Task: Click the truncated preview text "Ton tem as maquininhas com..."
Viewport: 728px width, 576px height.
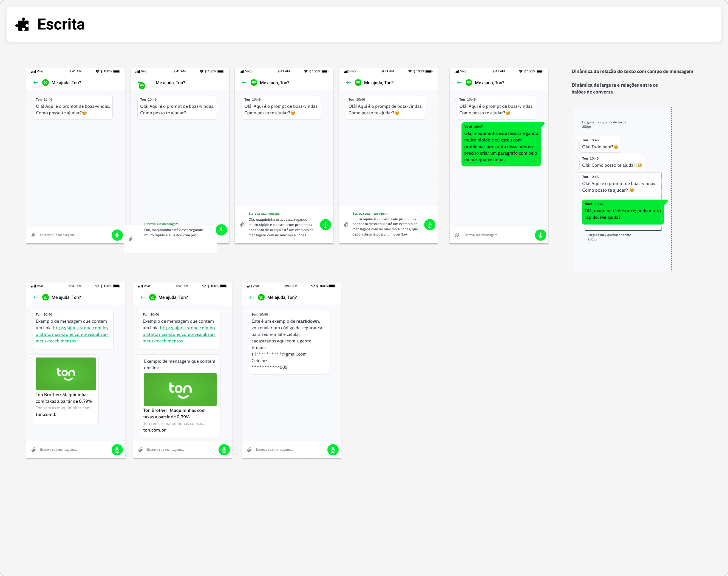Action: tap(65, 408)
